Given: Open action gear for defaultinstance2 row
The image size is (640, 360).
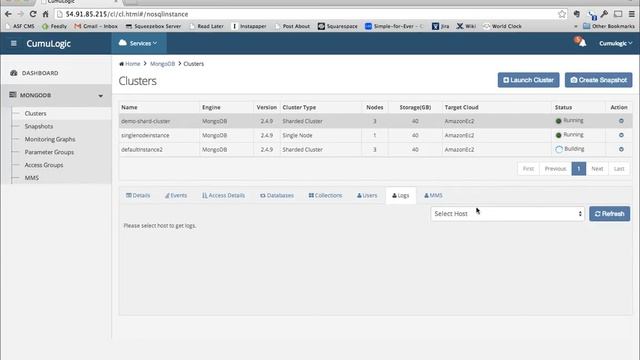Looking at the screenshot, I should (621, 149).
